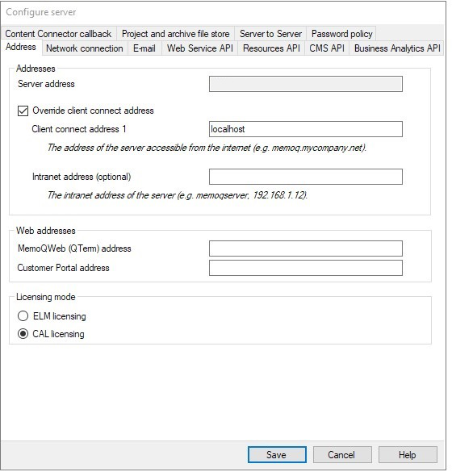This screenshot has width=452, height=476.
Task: Open the CMS API tab
Action: tap(327, 48)
